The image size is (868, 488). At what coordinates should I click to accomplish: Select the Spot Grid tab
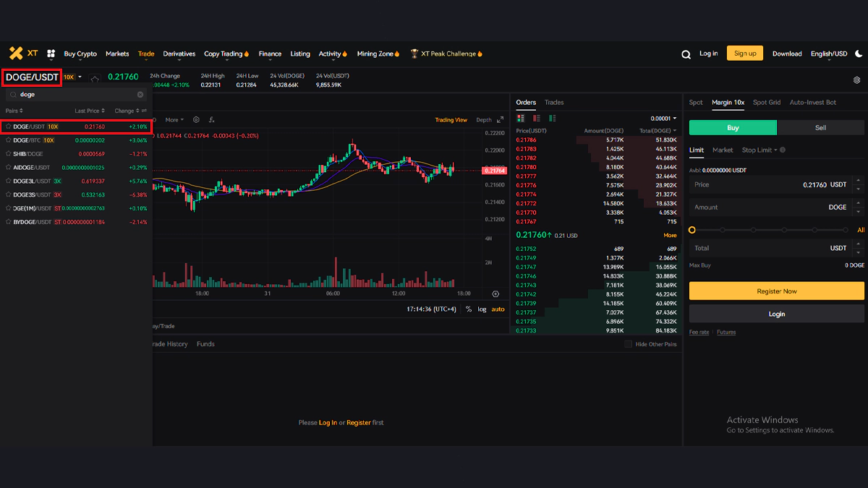(767, 103)
